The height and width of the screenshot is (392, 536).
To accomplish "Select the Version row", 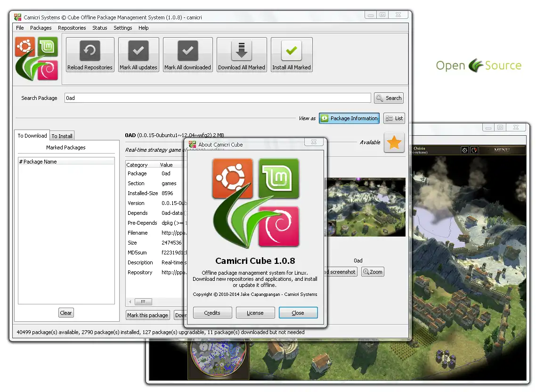I will 155,203.
